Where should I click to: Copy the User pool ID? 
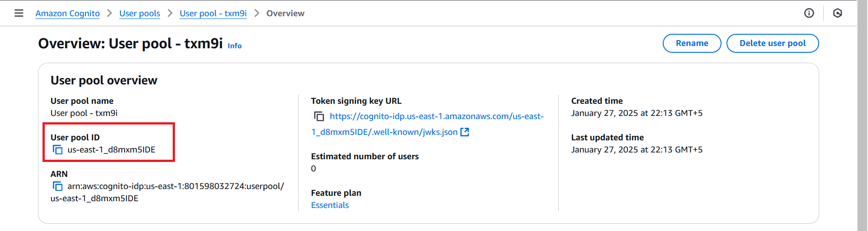(x=57, y=150)
